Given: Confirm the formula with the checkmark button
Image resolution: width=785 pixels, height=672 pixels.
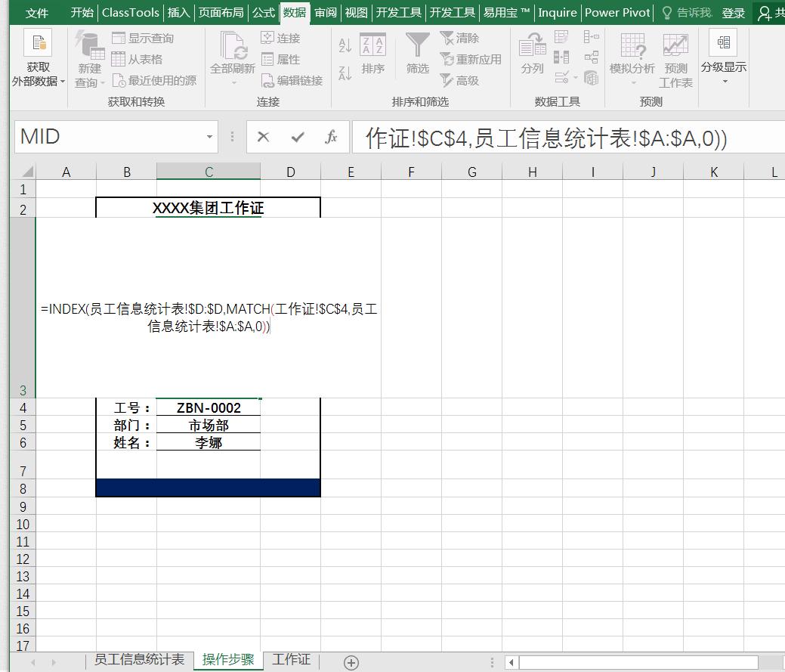Looking at the screenshot, I should pos(298,137).
